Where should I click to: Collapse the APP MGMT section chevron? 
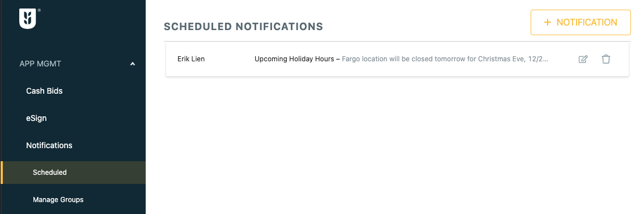132,64
